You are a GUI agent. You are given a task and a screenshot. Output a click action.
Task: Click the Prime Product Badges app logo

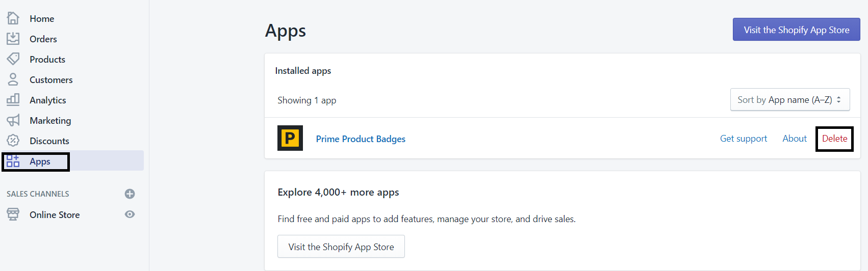pos(290,138)
